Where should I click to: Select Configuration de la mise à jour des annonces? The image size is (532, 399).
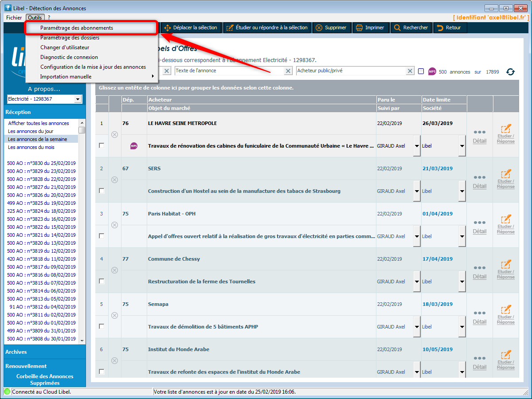click(x=92, y=67)
